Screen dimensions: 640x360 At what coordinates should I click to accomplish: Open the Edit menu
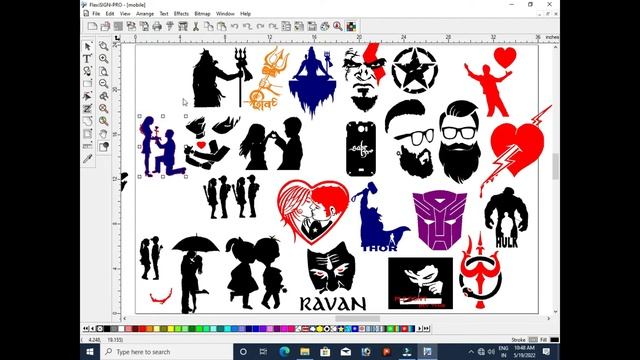point(110,13)
